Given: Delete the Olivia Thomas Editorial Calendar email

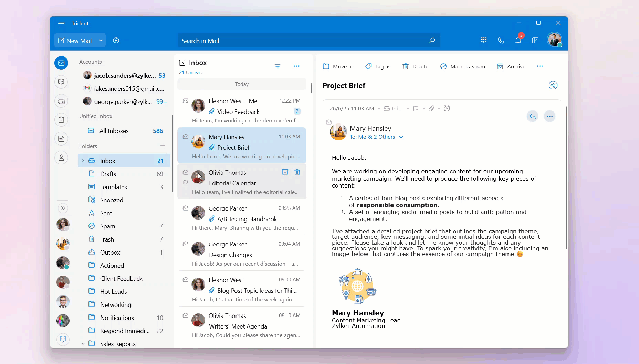Looking at the screenshot, I should [297, 172].
